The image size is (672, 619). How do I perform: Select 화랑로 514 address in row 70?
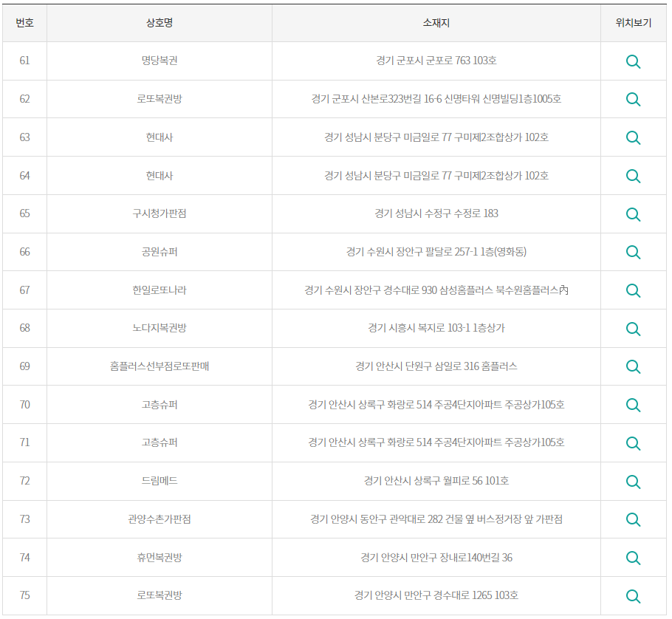436,405
